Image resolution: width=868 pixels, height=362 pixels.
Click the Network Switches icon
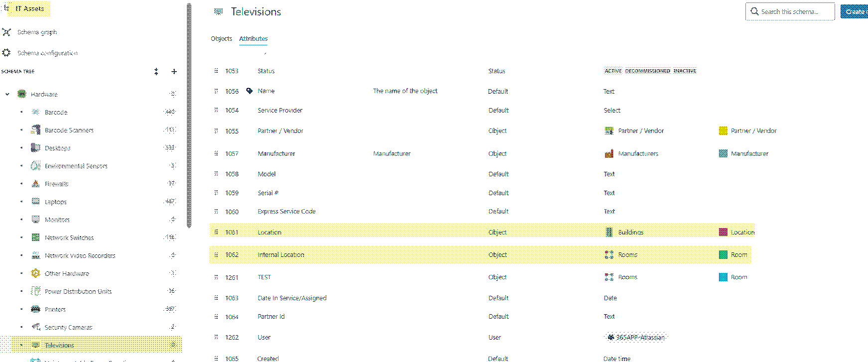[x=36, y=238]
